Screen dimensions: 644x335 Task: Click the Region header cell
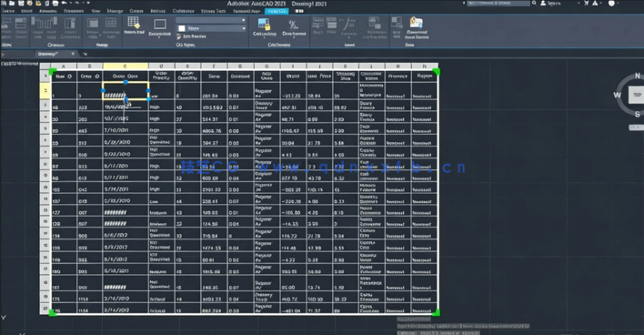424,76
